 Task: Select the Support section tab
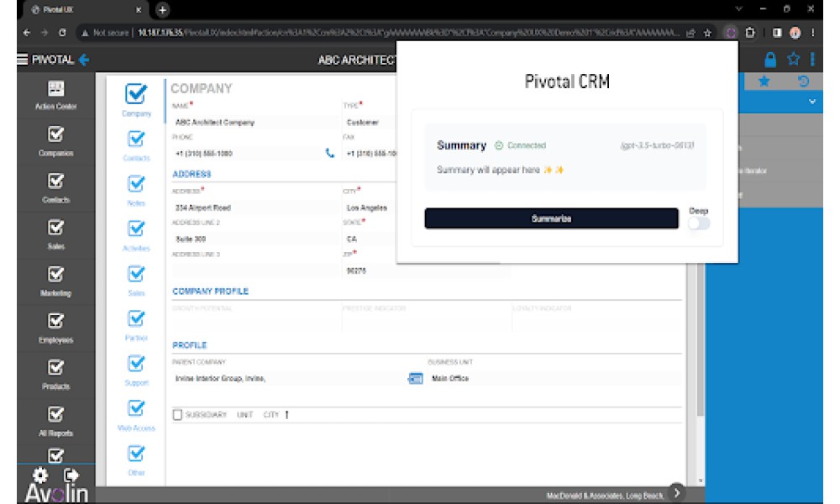coord(136,370)
